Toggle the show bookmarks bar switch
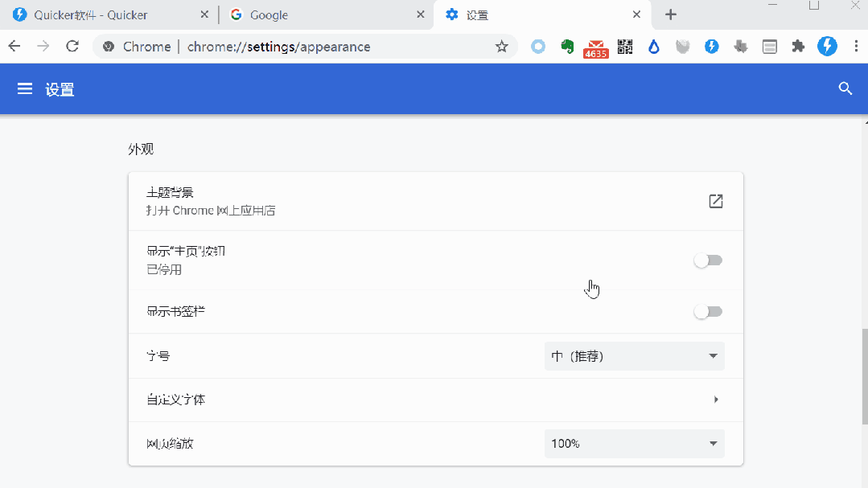 (708, 311)
